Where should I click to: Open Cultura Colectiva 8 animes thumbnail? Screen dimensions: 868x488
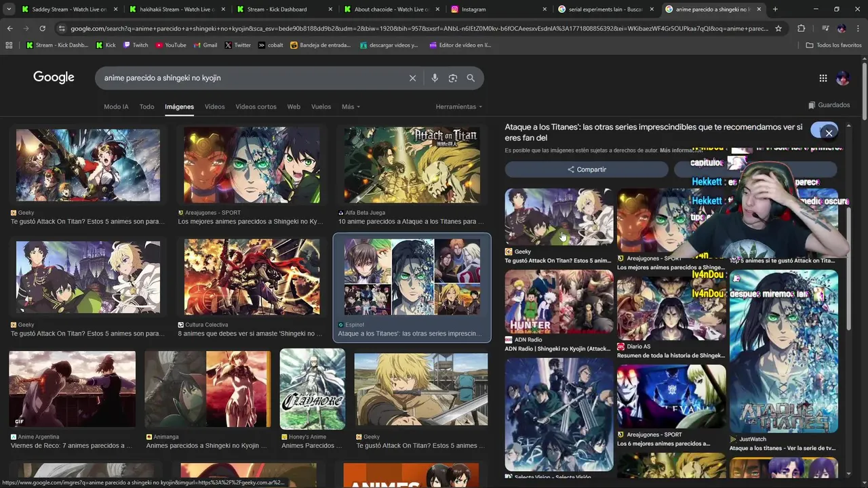click(x=252, y=277)
